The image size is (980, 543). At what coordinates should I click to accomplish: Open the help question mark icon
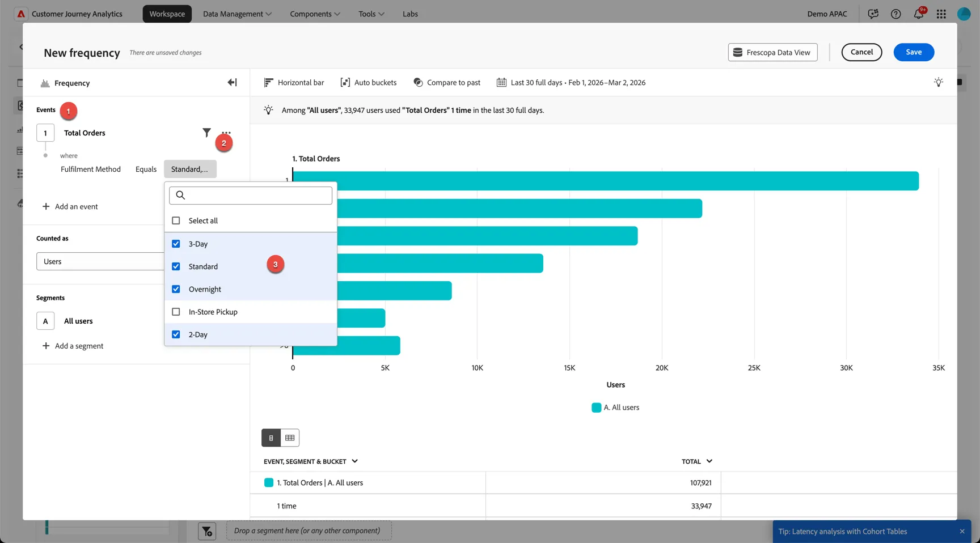896,14
